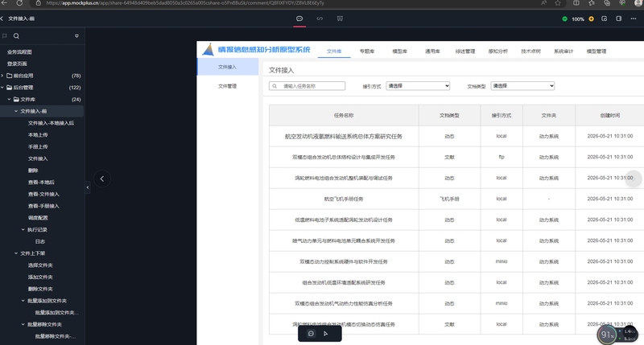The width and height of the screenshot is (644, 345).
Task: Open the 手册上传 page
Action: [x=38, y=147]
